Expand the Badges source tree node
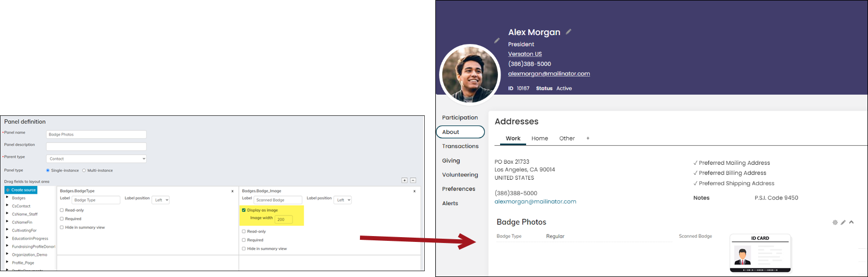The image size is (868, 277). coord(7,197)
